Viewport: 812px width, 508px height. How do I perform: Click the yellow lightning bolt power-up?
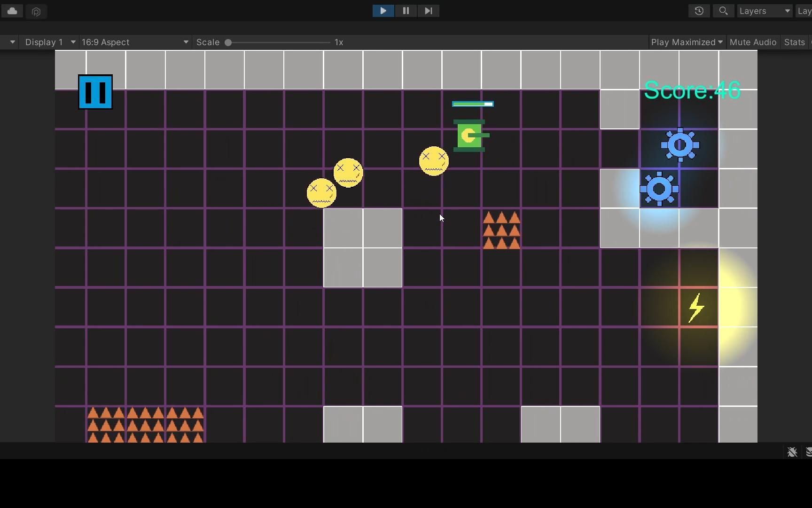[696, 308]
